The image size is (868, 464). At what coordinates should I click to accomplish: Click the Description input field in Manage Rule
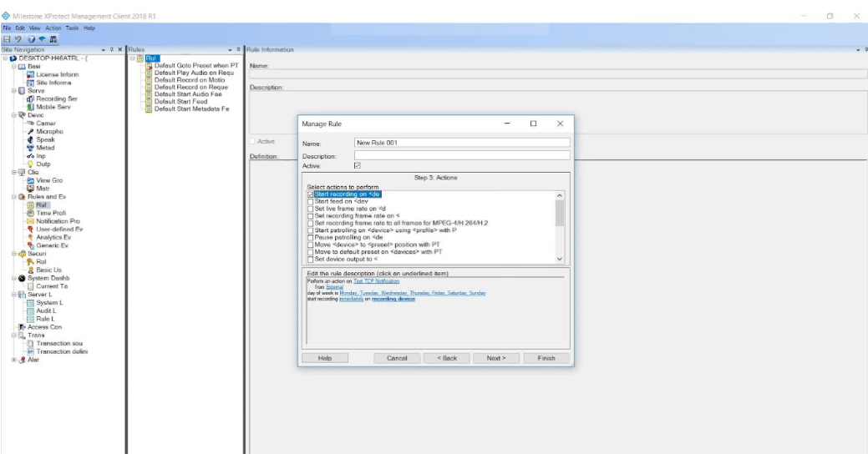pos(462,155)
